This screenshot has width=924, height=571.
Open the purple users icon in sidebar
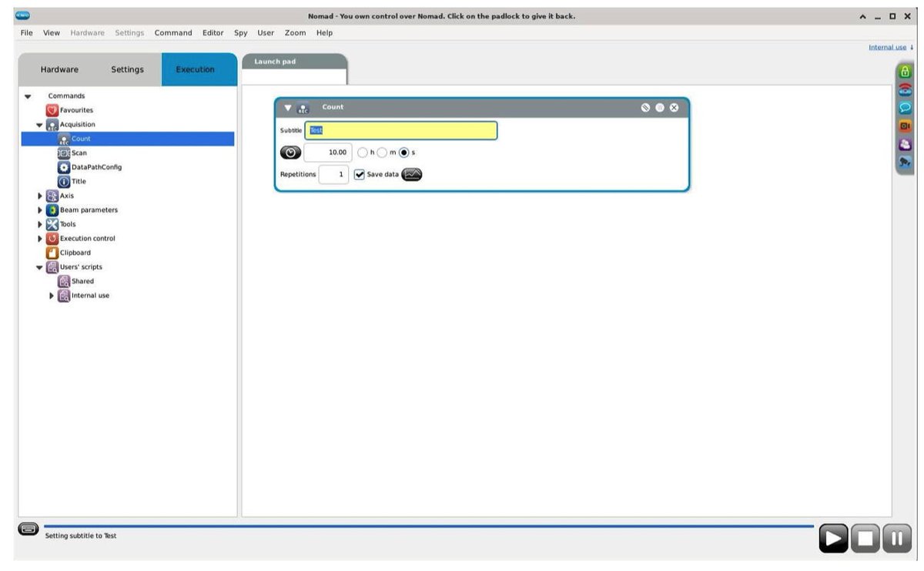pyautogui.click(x=905, y=144)
